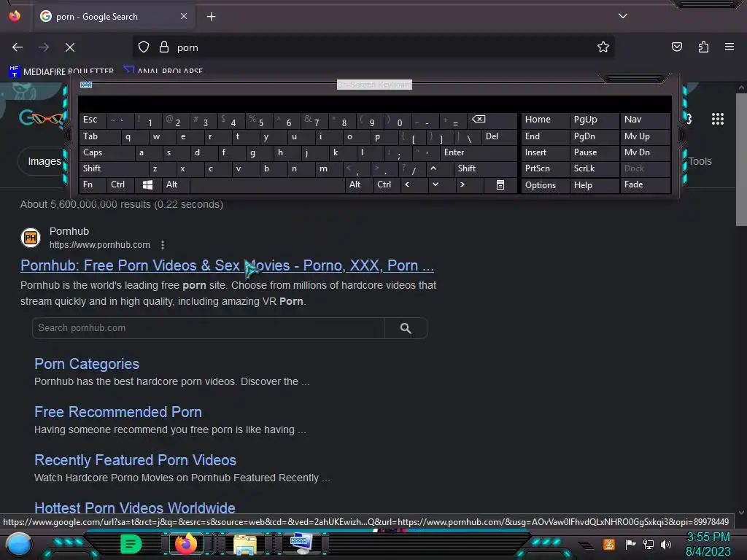The image size is (747, 560).
Task: View site security lock information
Action: (x=164, y=47)
